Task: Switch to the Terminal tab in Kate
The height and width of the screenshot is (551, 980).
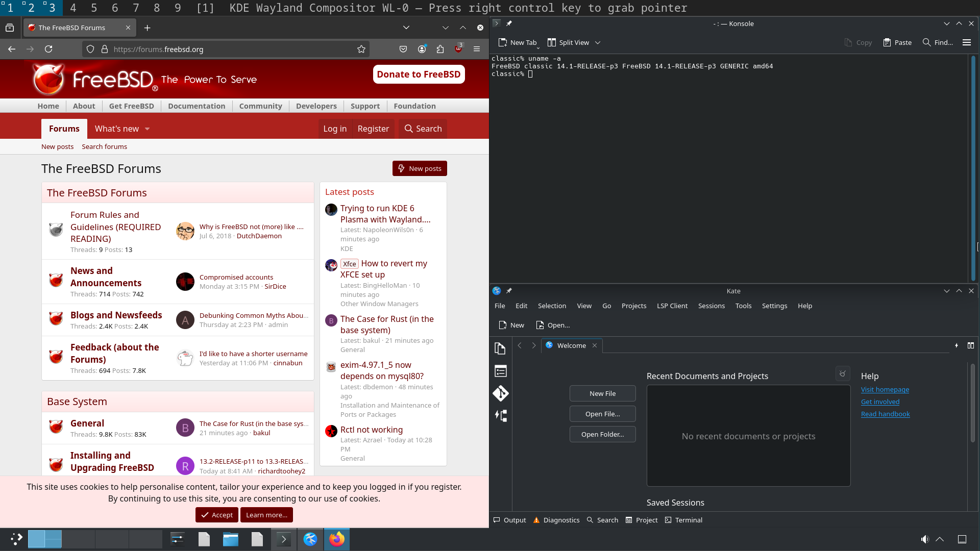Action: (x=683, y=520)
